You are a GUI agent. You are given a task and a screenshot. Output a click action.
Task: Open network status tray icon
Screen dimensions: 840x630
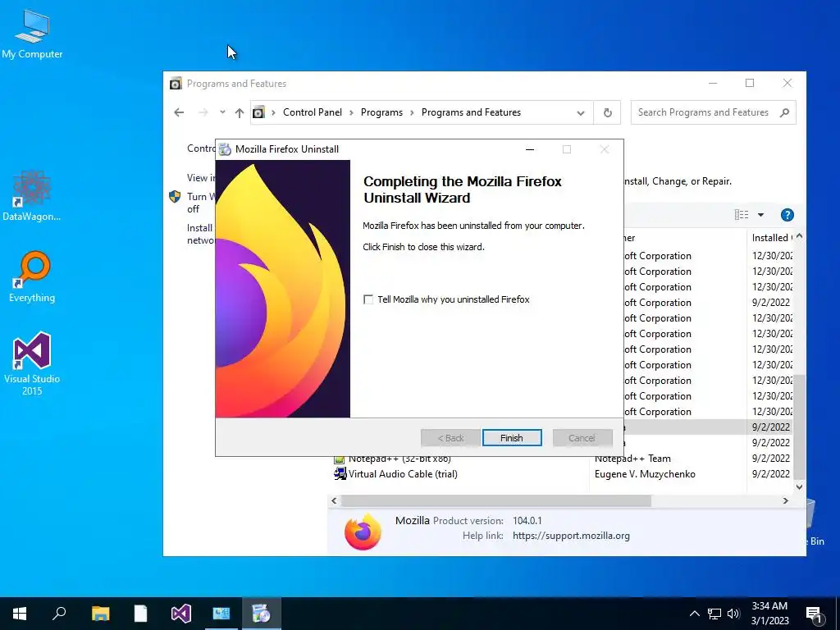tap(714, 614)
